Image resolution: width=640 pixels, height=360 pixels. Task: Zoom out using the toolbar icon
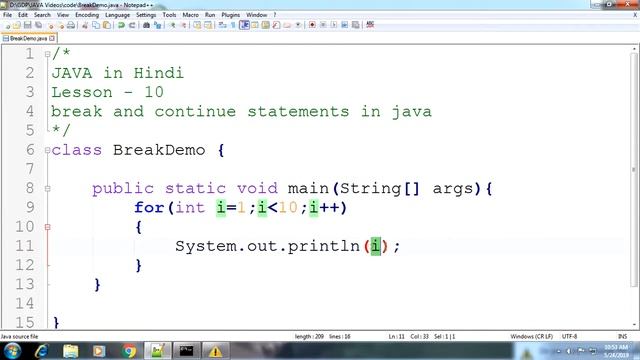(x=183, y=25)
